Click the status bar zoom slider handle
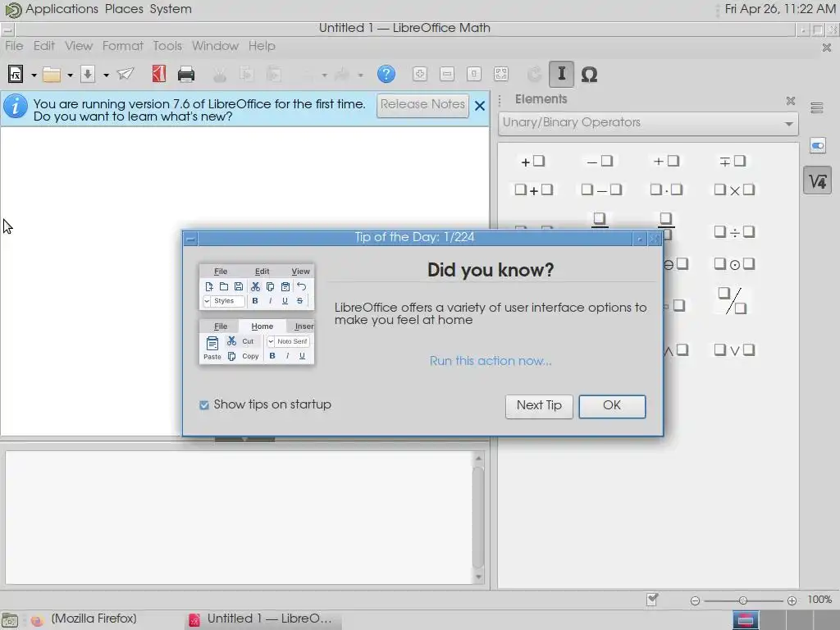 [x=742, y=600]
